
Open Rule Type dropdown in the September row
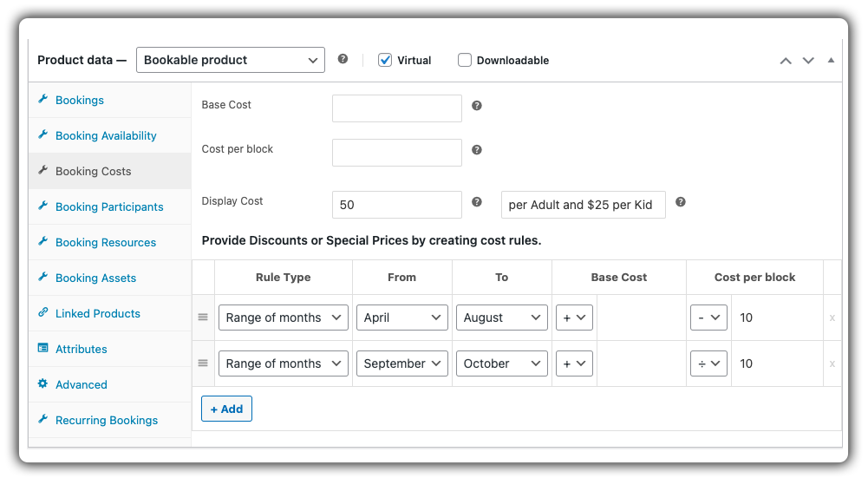(283, 363)
